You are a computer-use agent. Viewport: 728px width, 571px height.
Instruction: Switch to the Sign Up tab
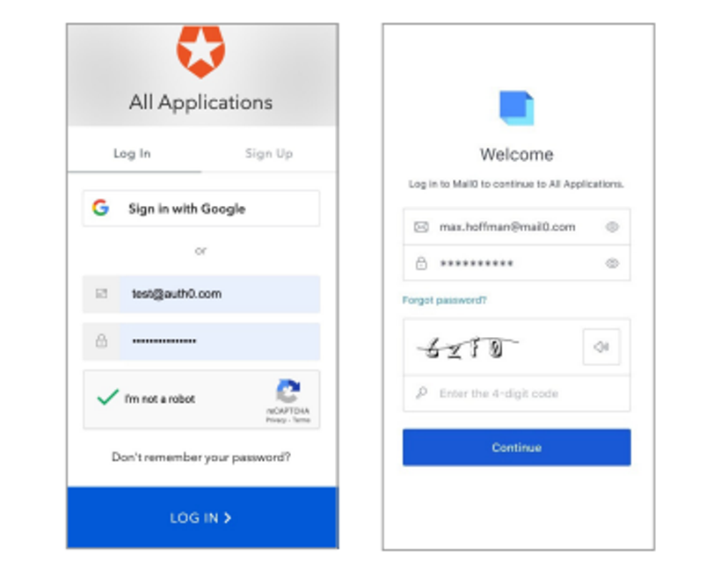pyautogui.click(x=269, y=153)
